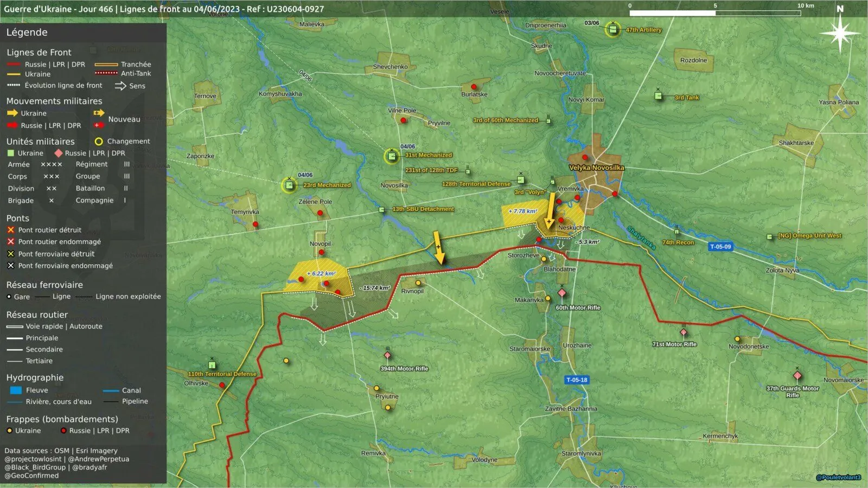
Task: Select the Novomaiorske village label
Action: click(x=844, y=380)
